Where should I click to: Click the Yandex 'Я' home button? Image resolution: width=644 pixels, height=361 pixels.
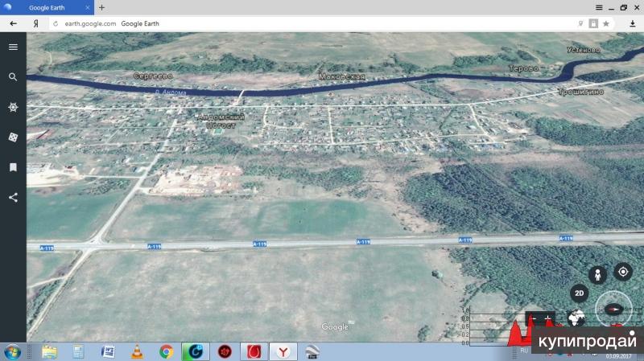[x=35, y=24]
